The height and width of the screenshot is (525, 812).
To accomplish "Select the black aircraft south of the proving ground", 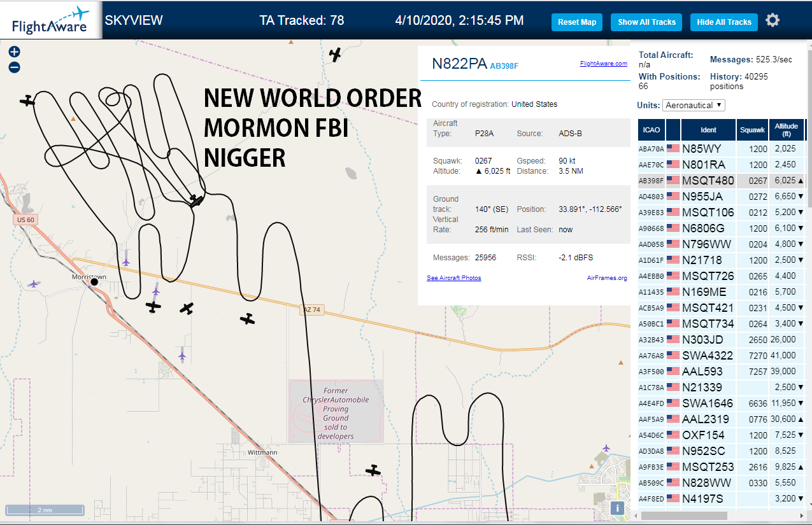I will pos(373,470).
